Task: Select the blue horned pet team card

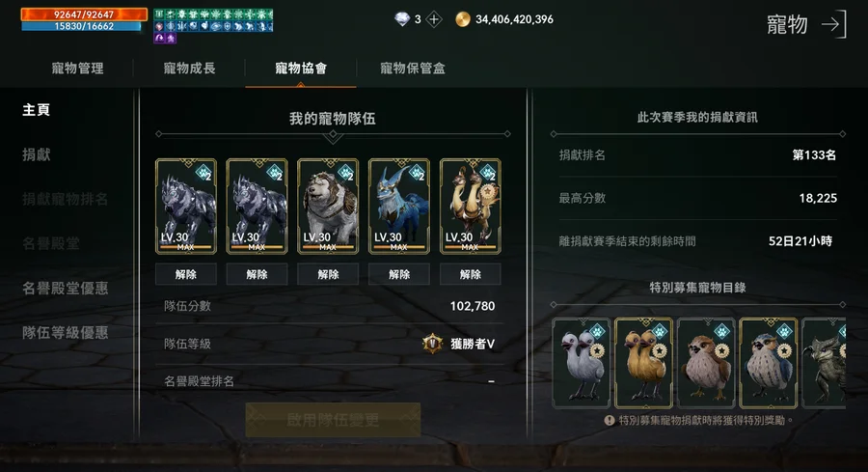Action: click(x=399, y=207)
